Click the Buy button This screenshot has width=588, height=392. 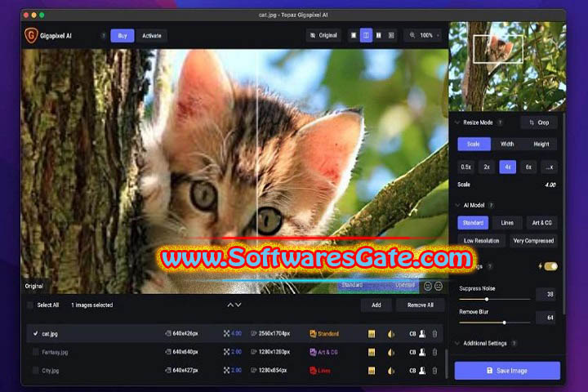(122, 36)
